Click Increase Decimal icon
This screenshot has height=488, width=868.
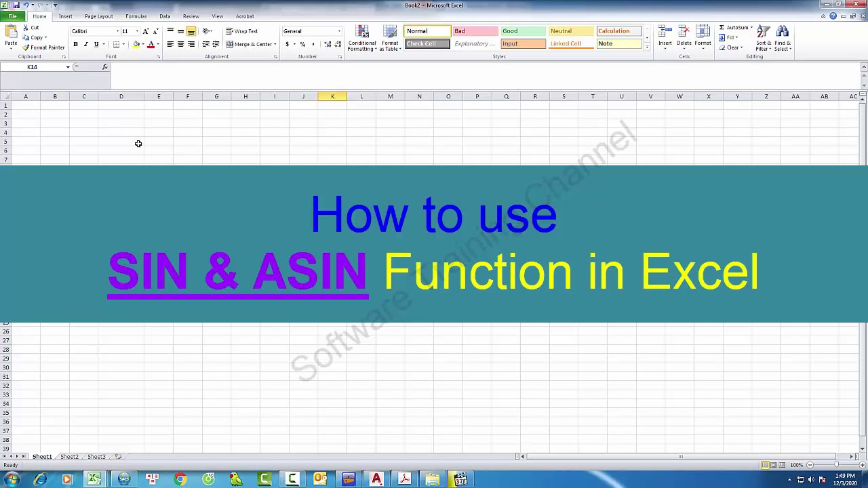tap(328, 44)
